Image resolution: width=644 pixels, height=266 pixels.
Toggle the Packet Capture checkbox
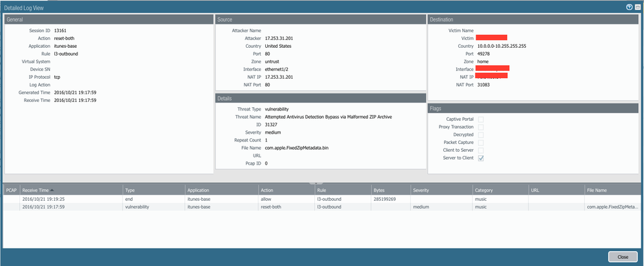coord(481,143)
